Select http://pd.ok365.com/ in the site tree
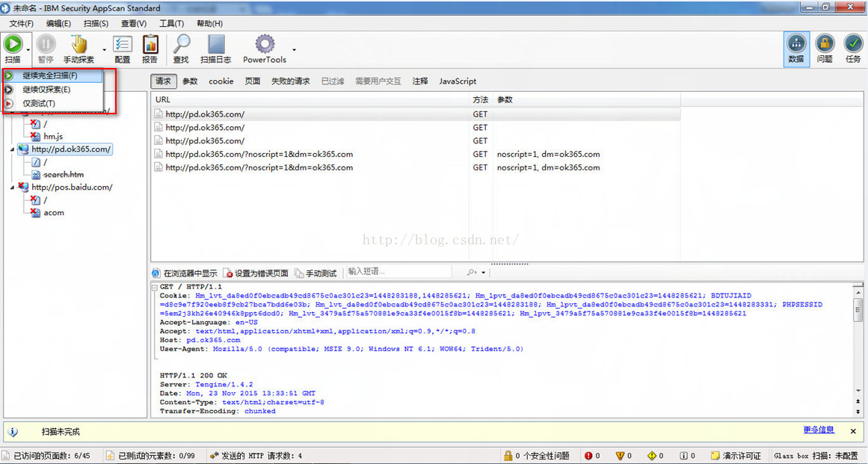 71,149
